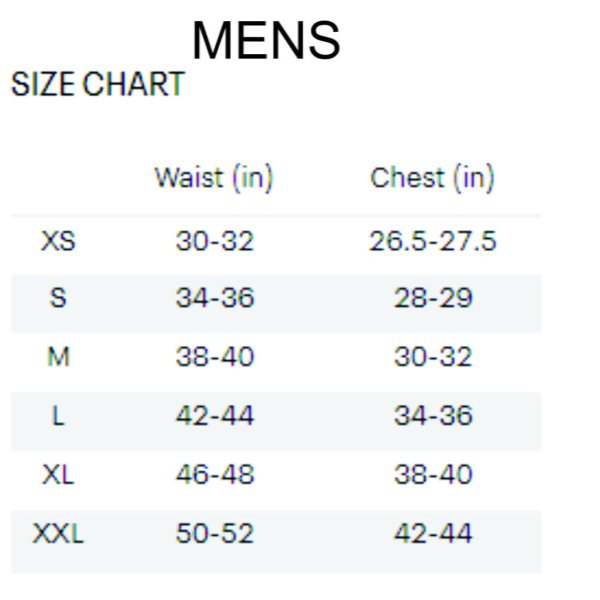Viewport: 600px width, 600px height.
Task: Click waist value 38-40
Action: tap(215, 357)
